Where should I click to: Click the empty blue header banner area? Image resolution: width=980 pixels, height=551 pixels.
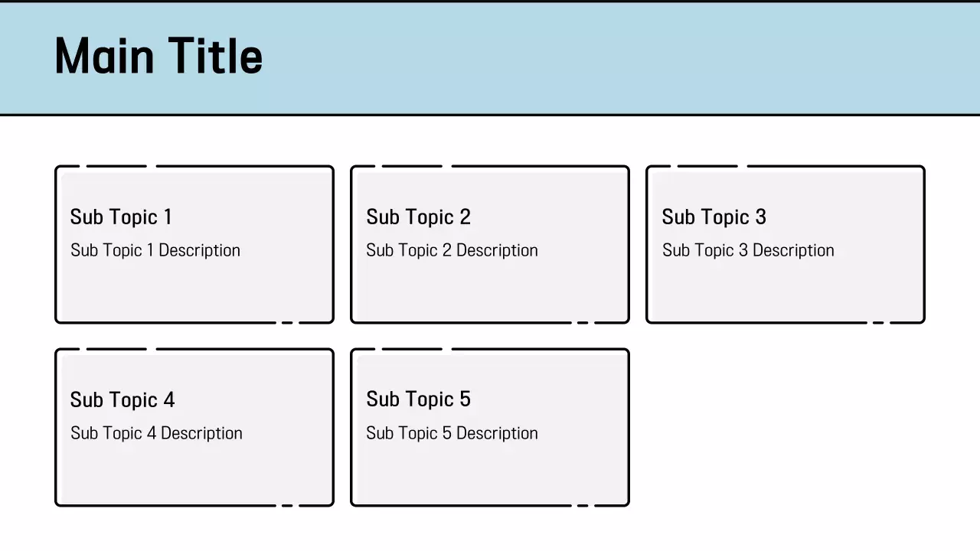tap(612, 58)
